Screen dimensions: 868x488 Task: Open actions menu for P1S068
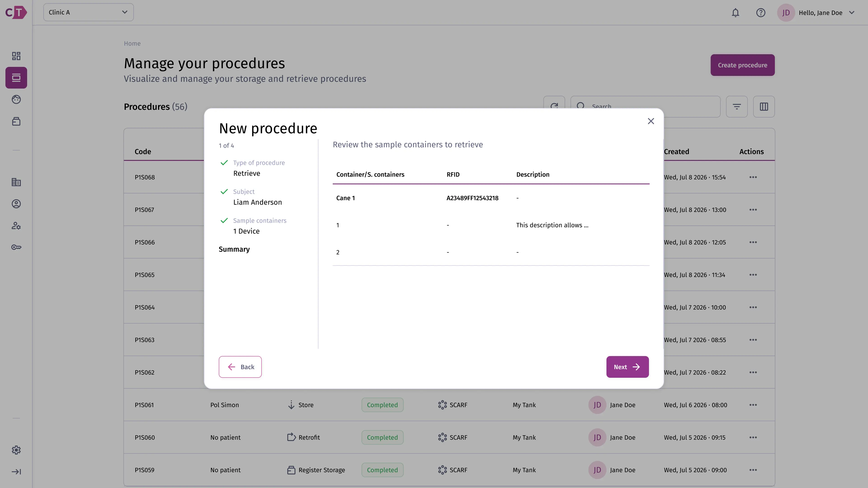(753, 177)
